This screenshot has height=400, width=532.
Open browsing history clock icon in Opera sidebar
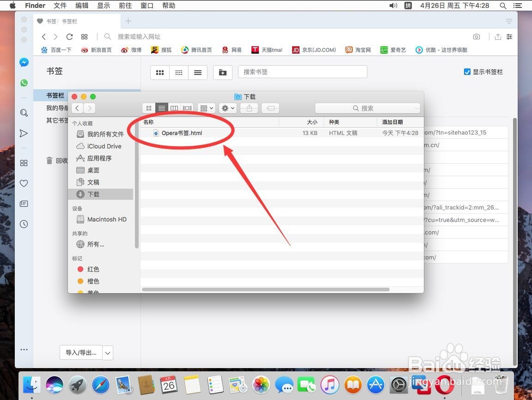24,224
